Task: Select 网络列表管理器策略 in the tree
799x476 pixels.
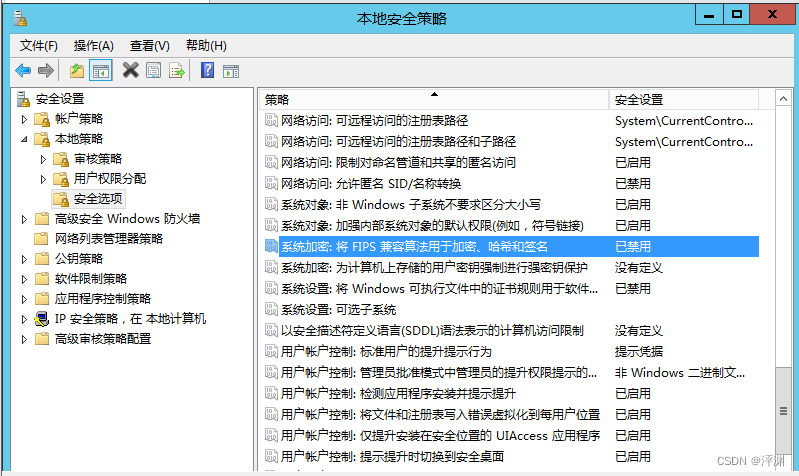Action: [109, 239]
